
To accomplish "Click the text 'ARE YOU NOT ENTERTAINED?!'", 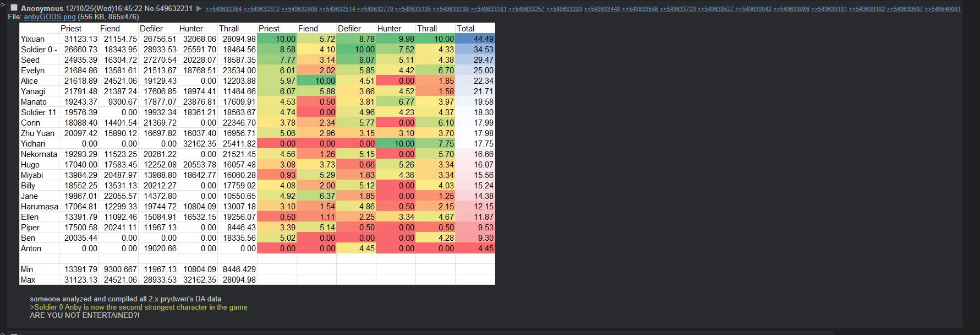I will tap(85, 315).
